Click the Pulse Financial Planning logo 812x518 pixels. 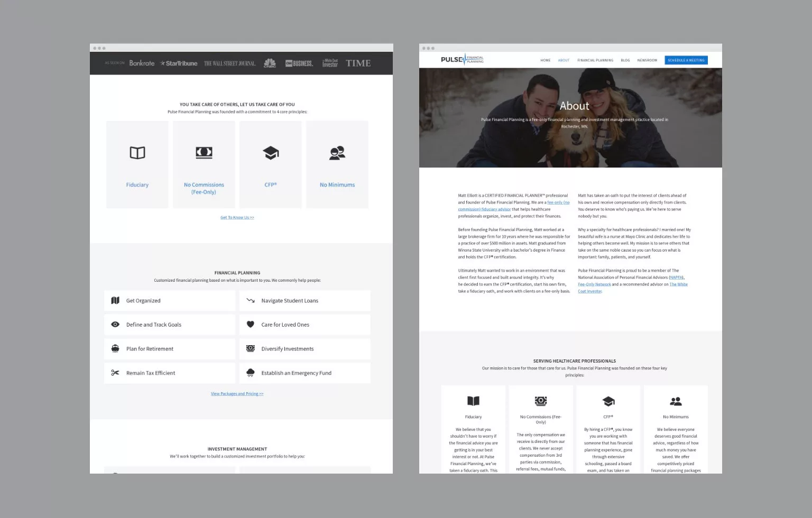tap(462, 59)
